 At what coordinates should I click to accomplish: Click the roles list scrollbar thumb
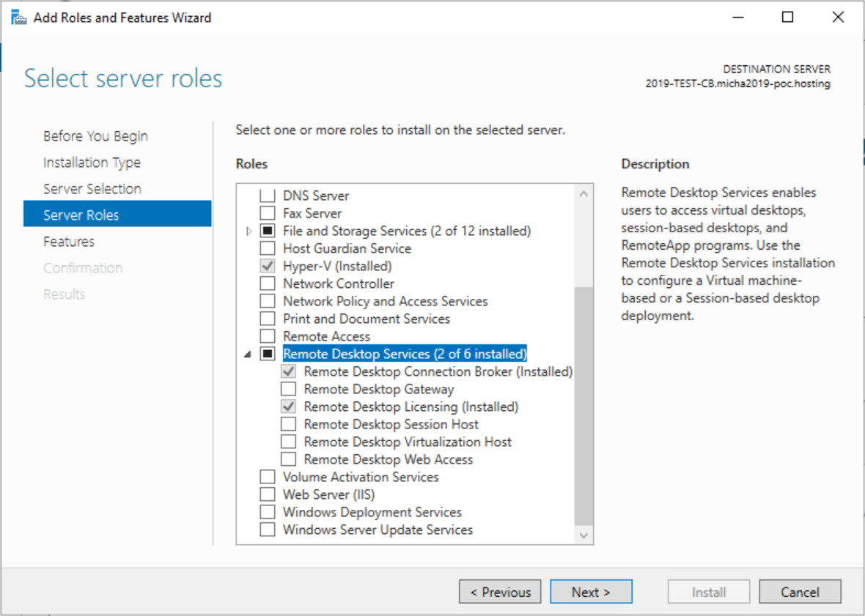pyautogui.click(x=584, y=406)
